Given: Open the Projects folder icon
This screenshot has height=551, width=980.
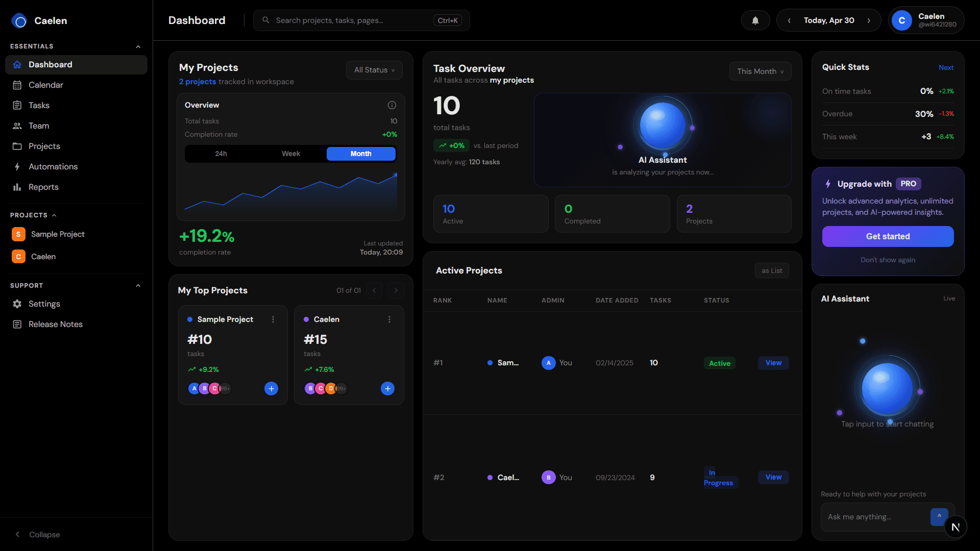Looking at the screenshot, I should 17,146.
